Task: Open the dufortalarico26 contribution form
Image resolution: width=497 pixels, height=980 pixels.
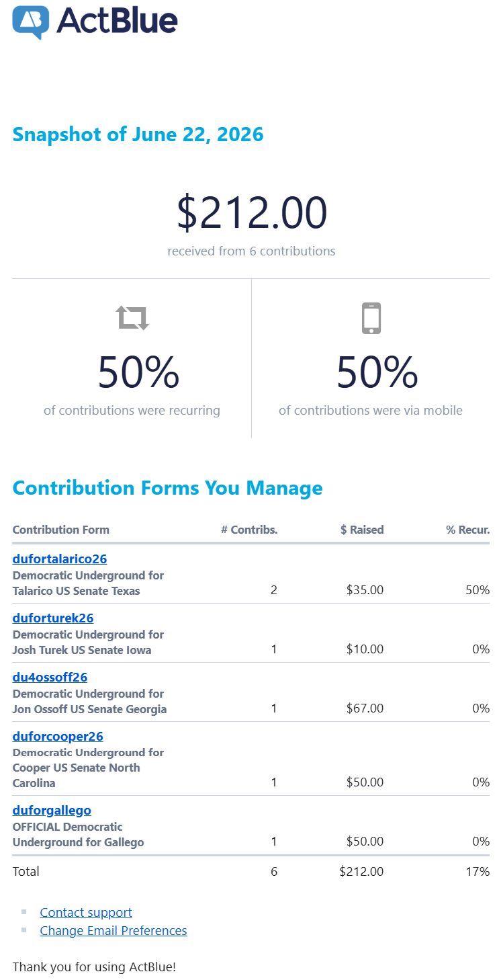Action: pos(60,559)
